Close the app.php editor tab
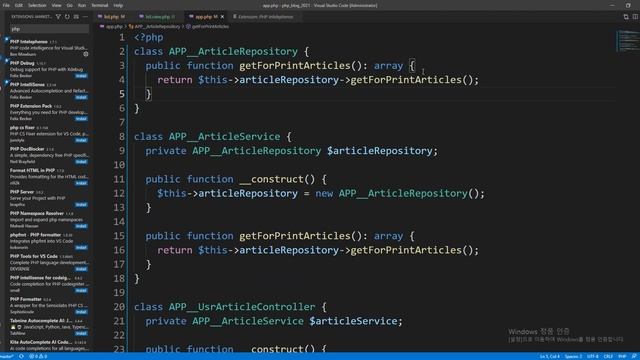 222,17
